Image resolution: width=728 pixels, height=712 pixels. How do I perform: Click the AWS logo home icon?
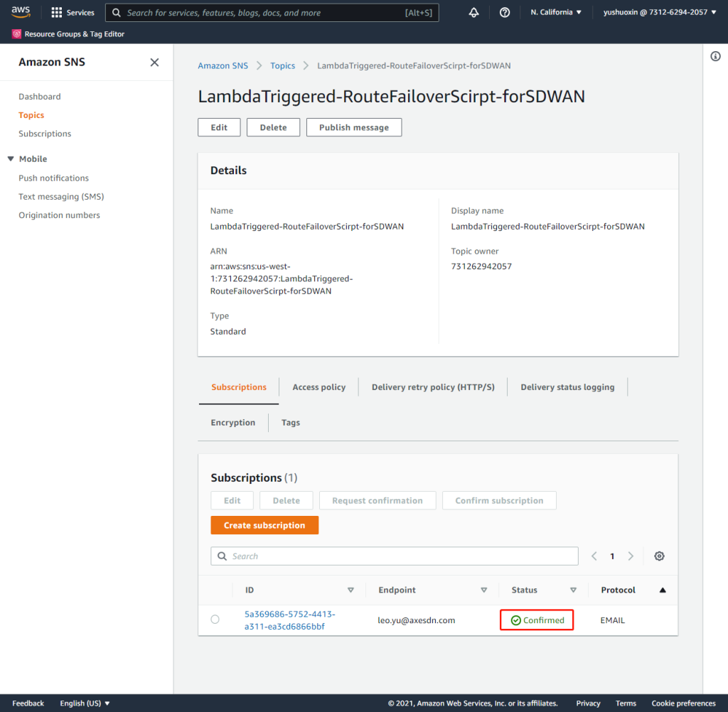21,12
